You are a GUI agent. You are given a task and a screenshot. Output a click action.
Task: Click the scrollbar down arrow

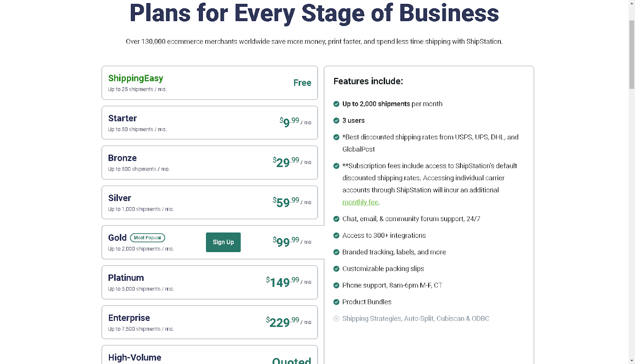(631, 361)
